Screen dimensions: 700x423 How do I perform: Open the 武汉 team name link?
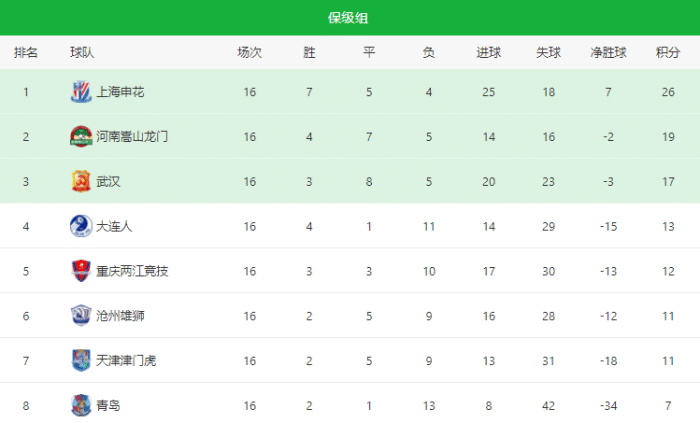108,182
